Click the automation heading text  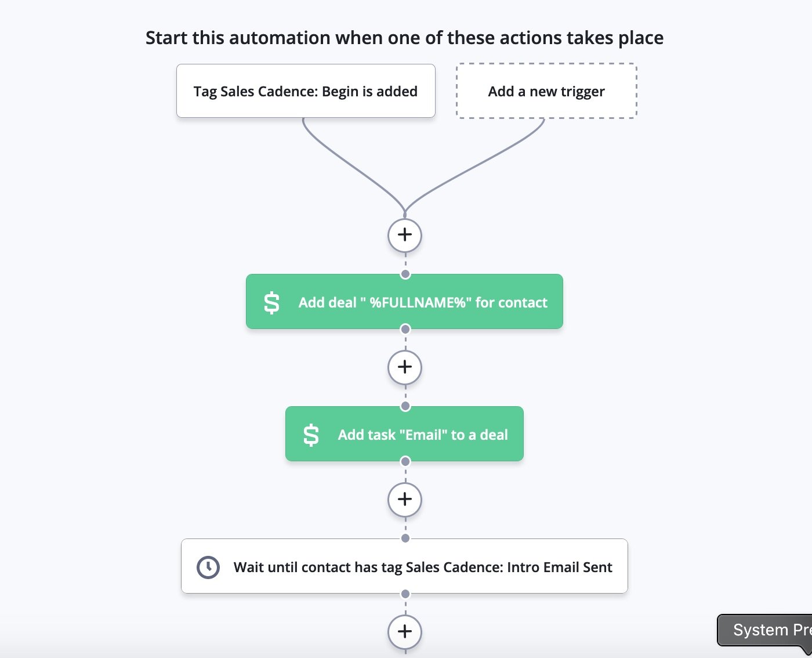(x=404, y=37)
